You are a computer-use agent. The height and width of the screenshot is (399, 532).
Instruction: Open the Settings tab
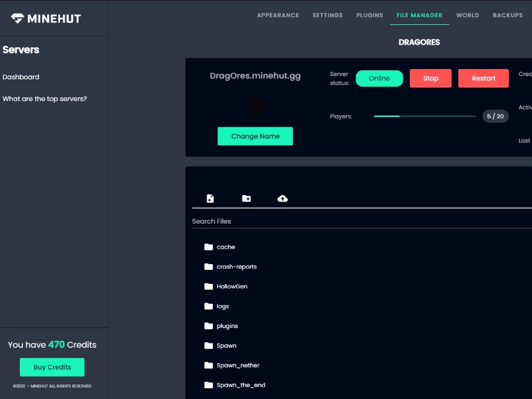tap(328, 15)
